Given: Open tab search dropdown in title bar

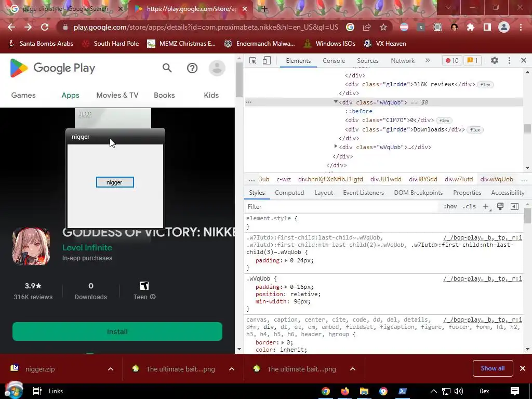Looking at the screenshot, I should [448, 7].
